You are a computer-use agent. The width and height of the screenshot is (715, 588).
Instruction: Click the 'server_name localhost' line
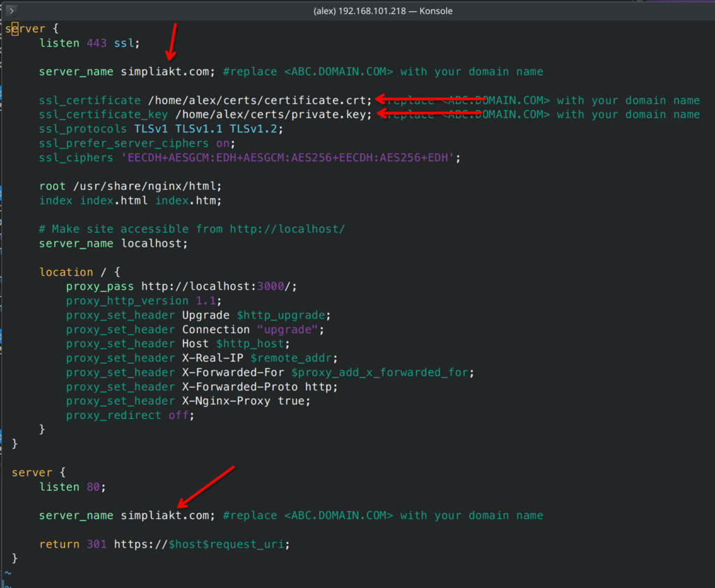(x=113, y=244)
